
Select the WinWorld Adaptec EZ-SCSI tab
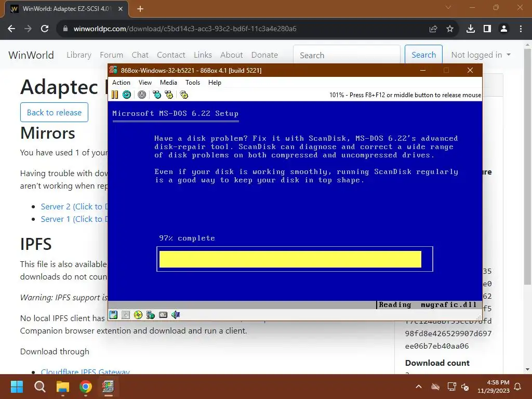tap(66, 9)
